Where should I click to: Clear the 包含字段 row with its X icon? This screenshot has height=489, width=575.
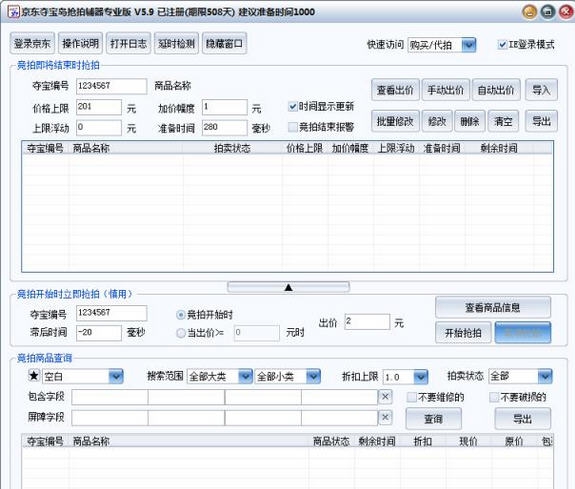click(x=385, y=397)
